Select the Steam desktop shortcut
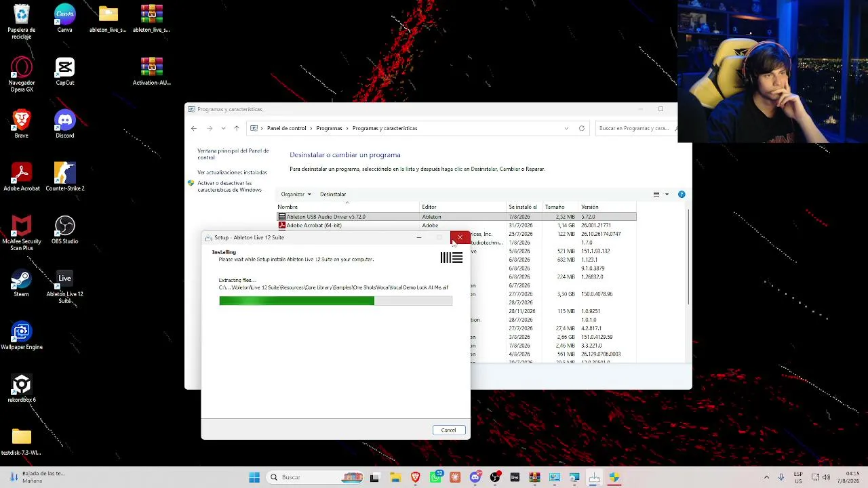This screenshot has width=868, height=488. [x=22, y=283]
